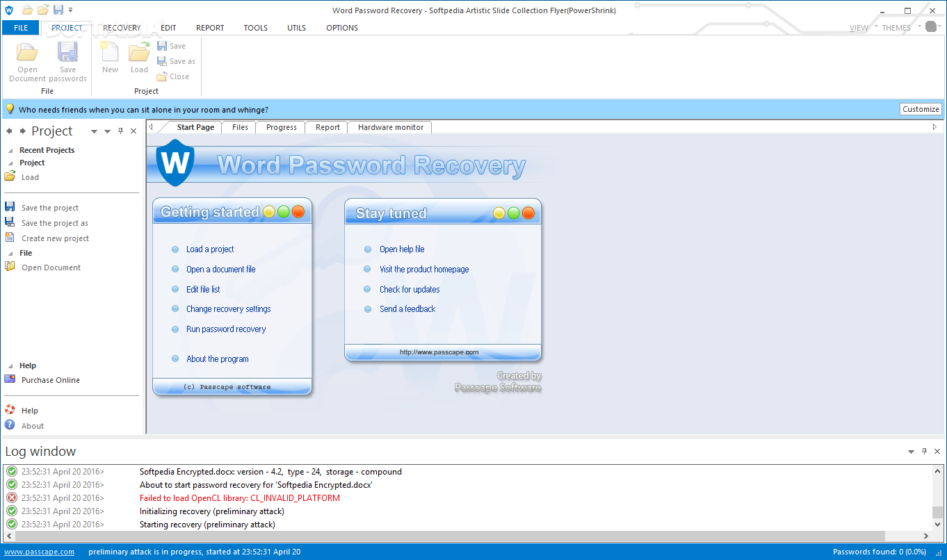The image size is (947, 560).
Task: Switch to the REPORT ribbon tab
Action: point(210,28)
